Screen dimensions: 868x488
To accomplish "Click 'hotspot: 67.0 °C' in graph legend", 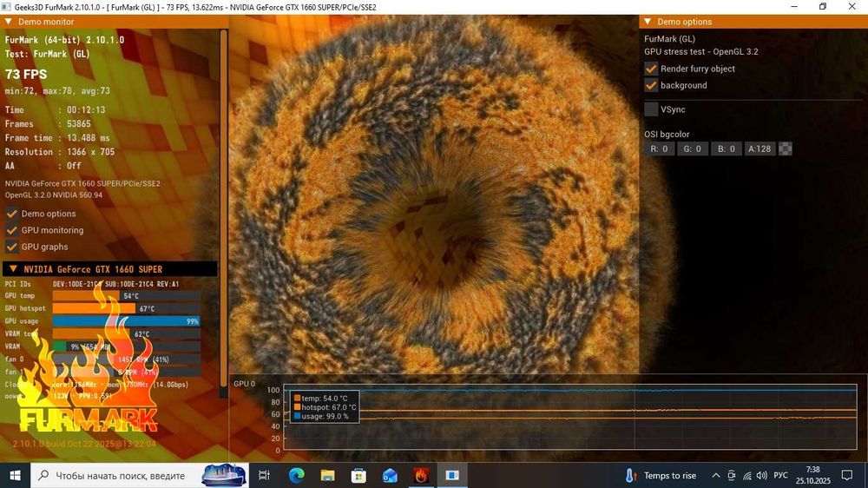I will (329, 407).
